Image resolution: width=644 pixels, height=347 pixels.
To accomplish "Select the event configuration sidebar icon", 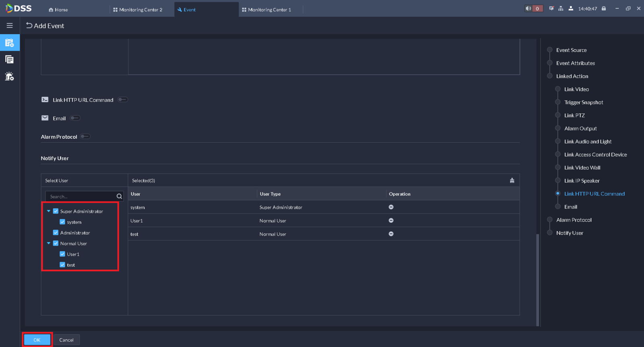I will [10, 43].
